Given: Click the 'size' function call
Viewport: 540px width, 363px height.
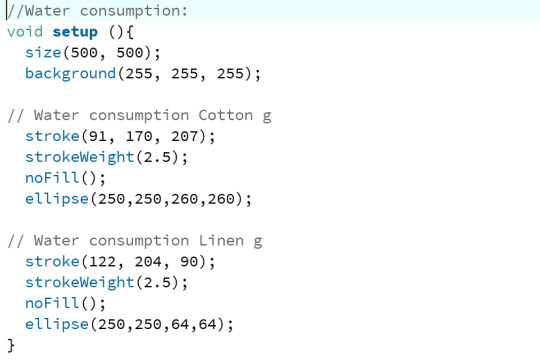Looking at the screenshot, I should pyautogui.click(x=43, y=53).
